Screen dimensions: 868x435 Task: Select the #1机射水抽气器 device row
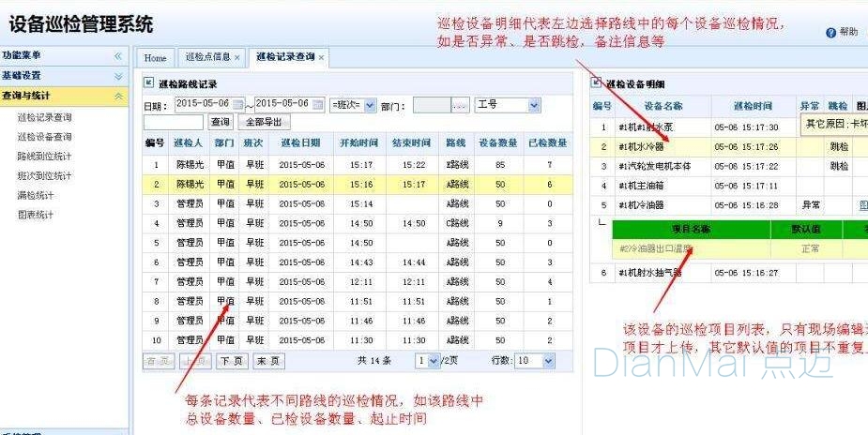(728, 273)
